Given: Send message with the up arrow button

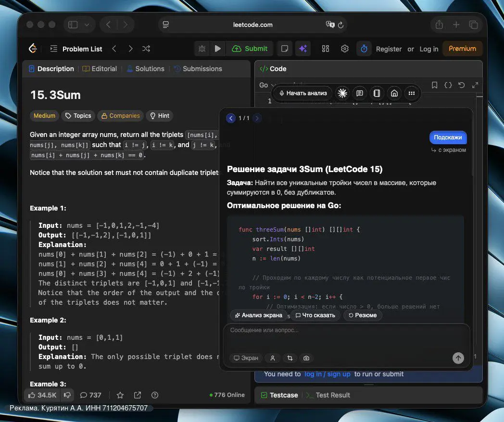Looking at the screenshot, I should [x=458, y=358].
